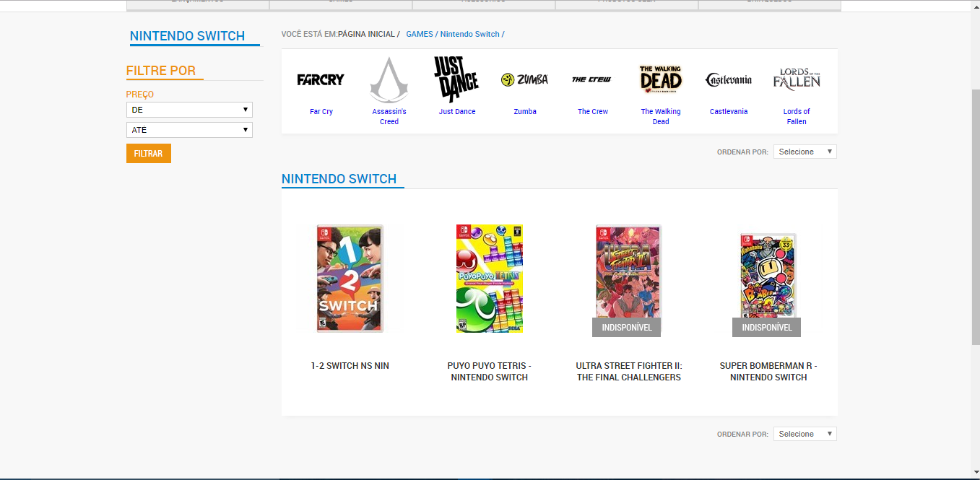Open The Walking Dead text link
This screenshot has height=480, width=980.
[661, 116]
